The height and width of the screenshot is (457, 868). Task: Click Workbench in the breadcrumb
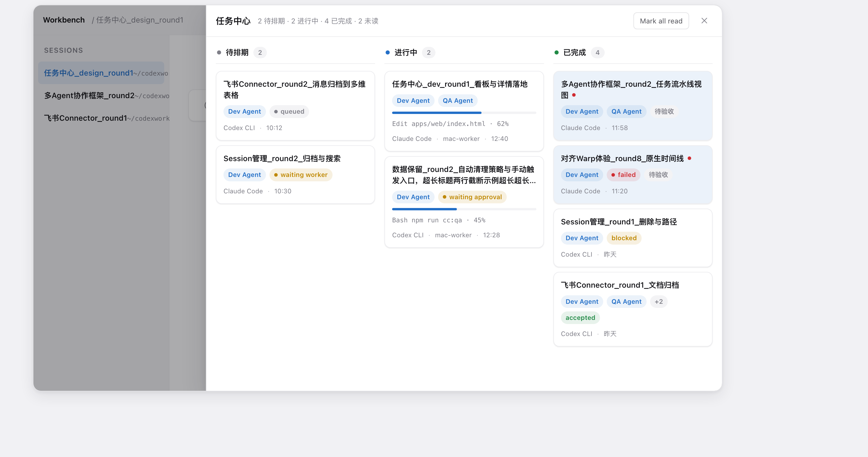point(64,20)
